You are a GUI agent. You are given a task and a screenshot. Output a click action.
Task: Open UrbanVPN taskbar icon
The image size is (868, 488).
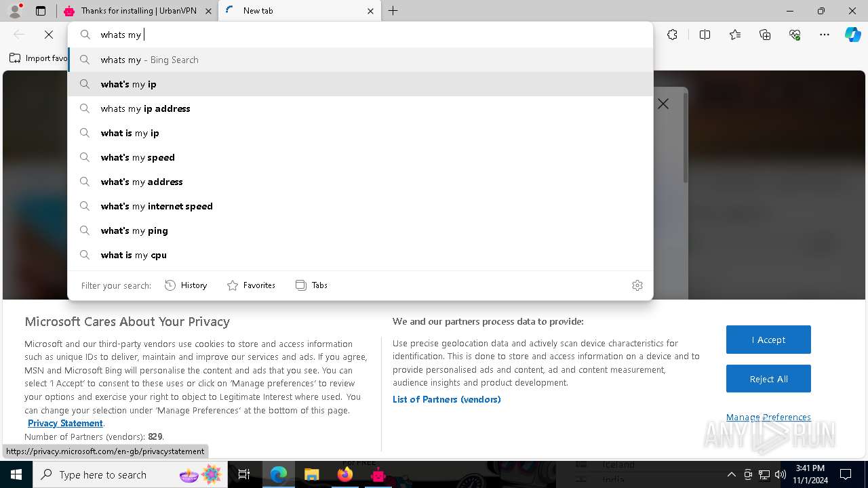(378, 474)
